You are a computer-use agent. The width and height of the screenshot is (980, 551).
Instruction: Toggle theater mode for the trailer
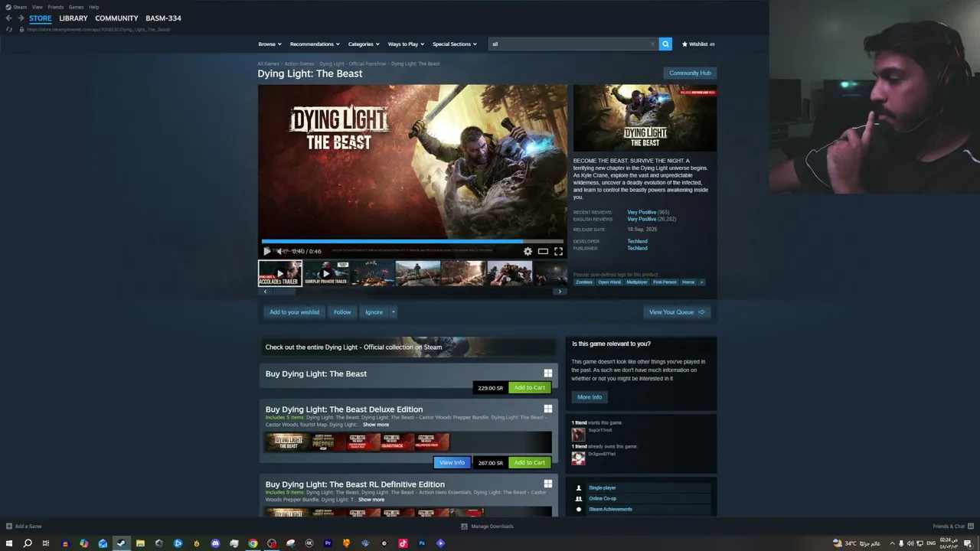[543, 251]
